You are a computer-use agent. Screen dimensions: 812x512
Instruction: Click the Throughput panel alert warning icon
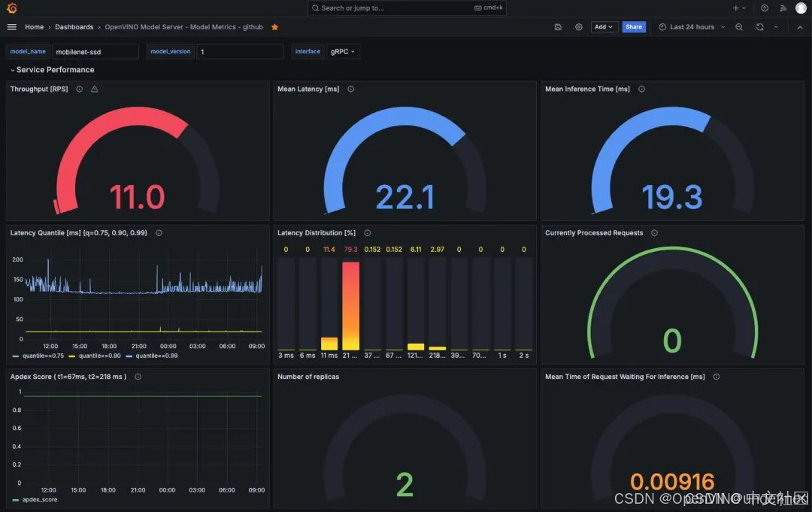point(94,89)
